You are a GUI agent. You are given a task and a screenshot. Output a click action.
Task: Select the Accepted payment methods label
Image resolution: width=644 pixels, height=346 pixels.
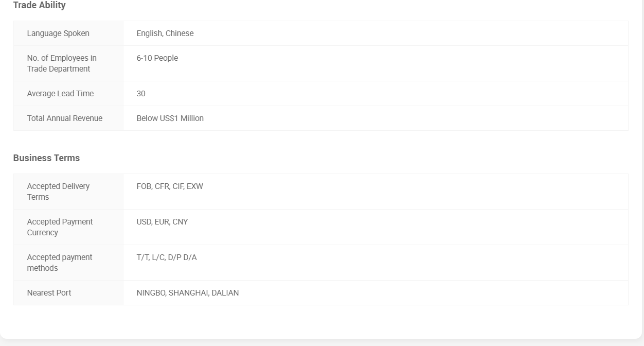tap(60, 263)
